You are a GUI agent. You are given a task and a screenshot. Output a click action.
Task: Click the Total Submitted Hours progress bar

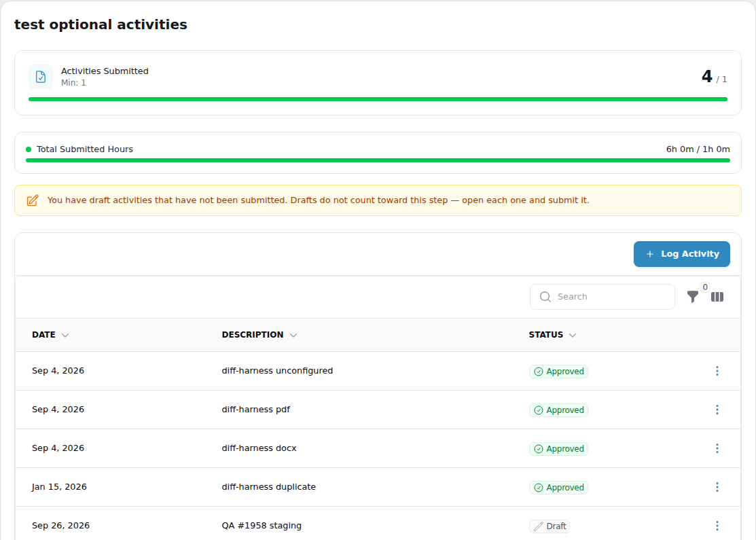coord(378,160)
